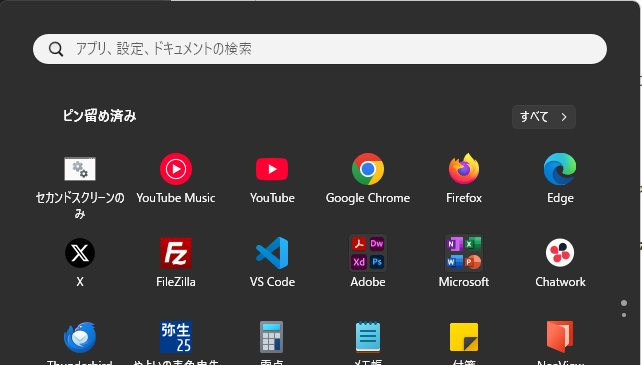Open the X app
The width and height of the screenshot is (642, 365).
[80, 253]
